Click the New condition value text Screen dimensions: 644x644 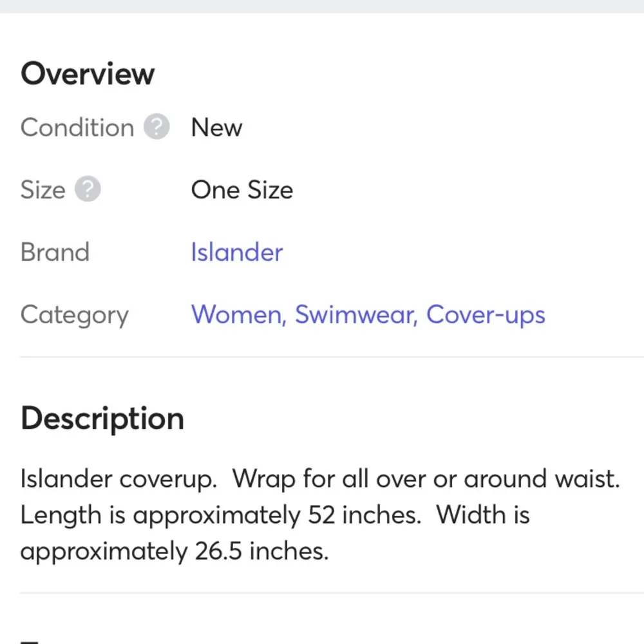(216, 128)
